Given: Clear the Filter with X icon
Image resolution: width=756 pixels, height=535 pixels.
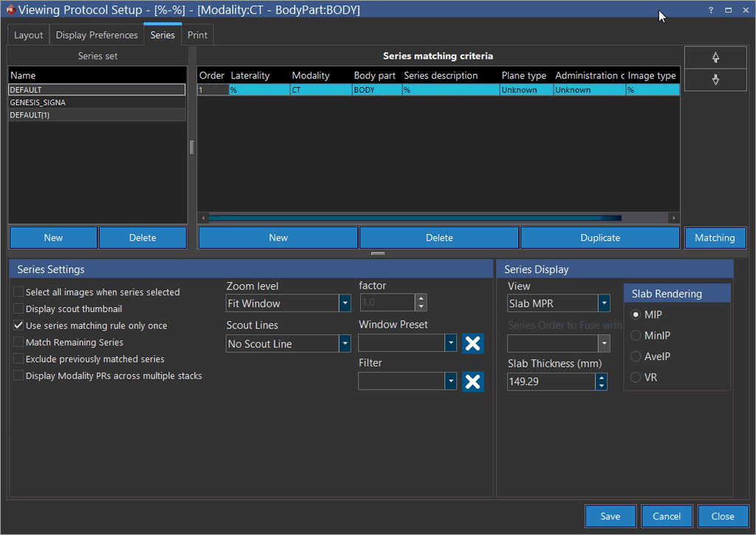Looking at the screenshot, I should tap(472, 381).
